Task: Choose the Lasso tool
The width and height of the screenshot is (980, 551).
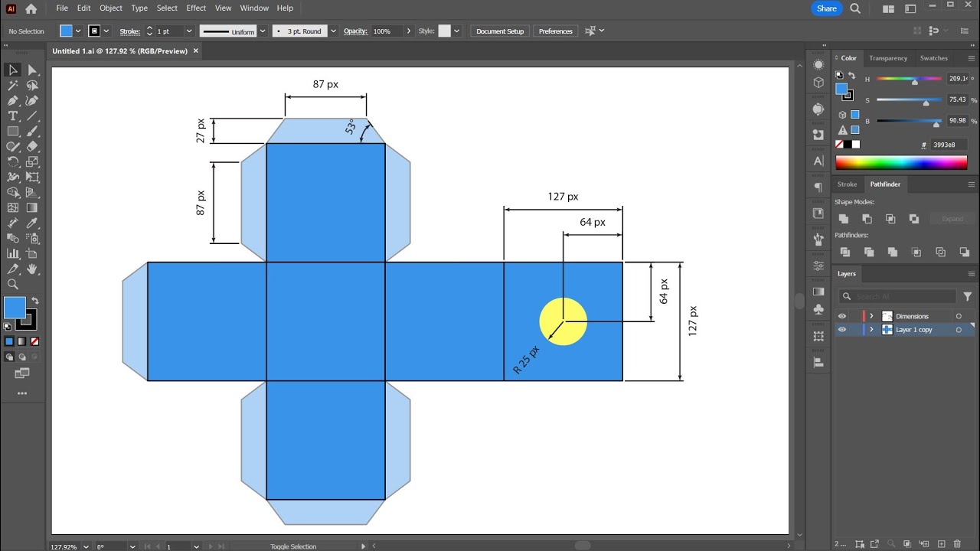Action: coord(32,85)
